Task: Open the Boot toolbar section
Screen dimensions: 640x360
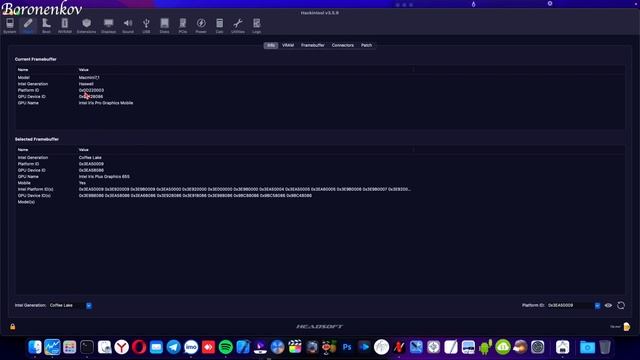Action: [46, 25]
